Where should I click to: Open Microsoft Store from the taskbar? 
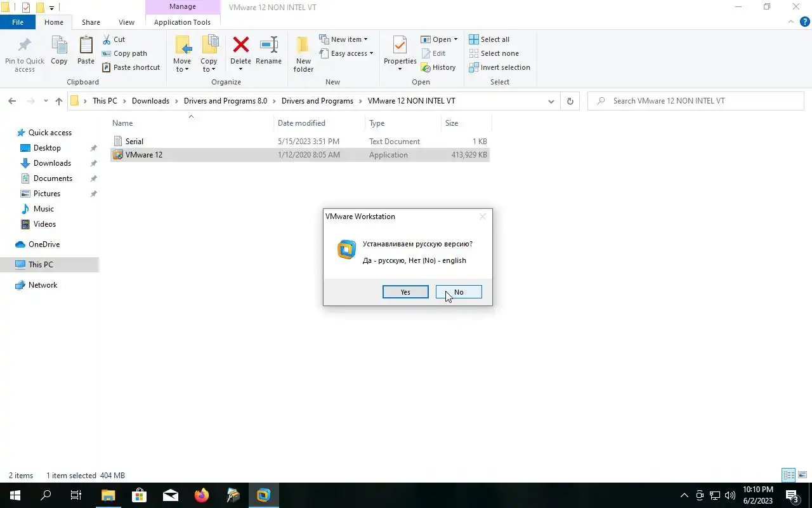[x=139, y=495]
